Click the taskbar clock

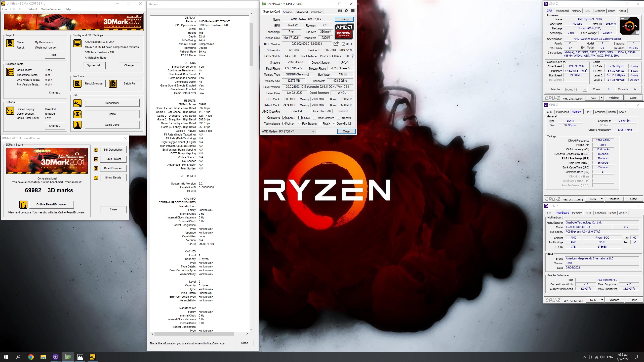(623, 357)
